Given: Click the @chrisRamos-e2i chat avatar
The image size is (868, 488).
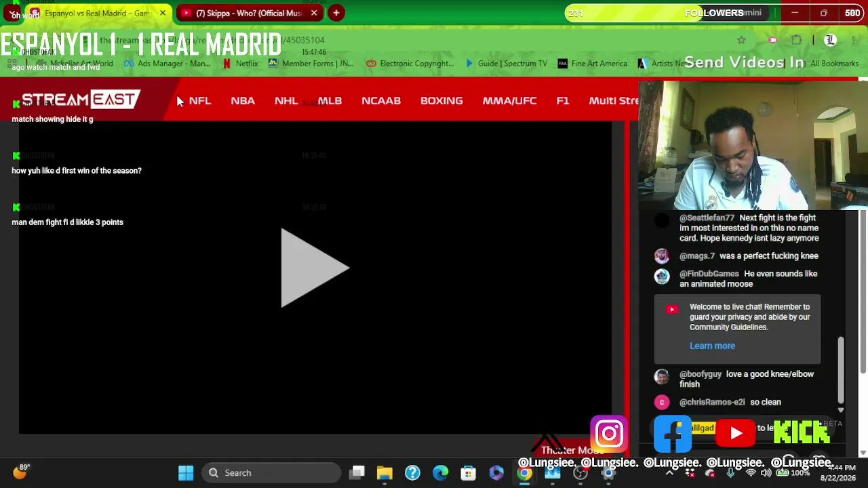Looking at the screenshot, I should click(x=662, y=402).
